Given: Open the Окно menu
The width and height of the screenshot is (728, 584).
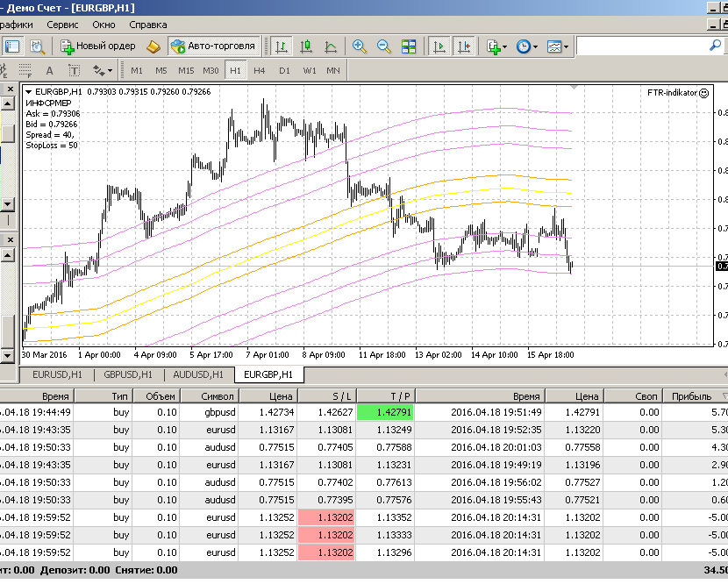Looking at the screenshot, I should (x=103, y=25).
